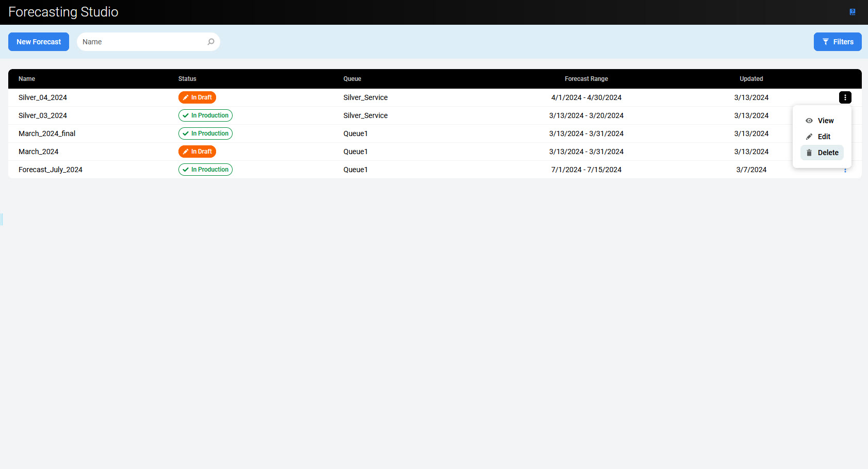Screen dimensions: 868x469
Task: Sort by the Status column header
Action: [x=187, y=79]
